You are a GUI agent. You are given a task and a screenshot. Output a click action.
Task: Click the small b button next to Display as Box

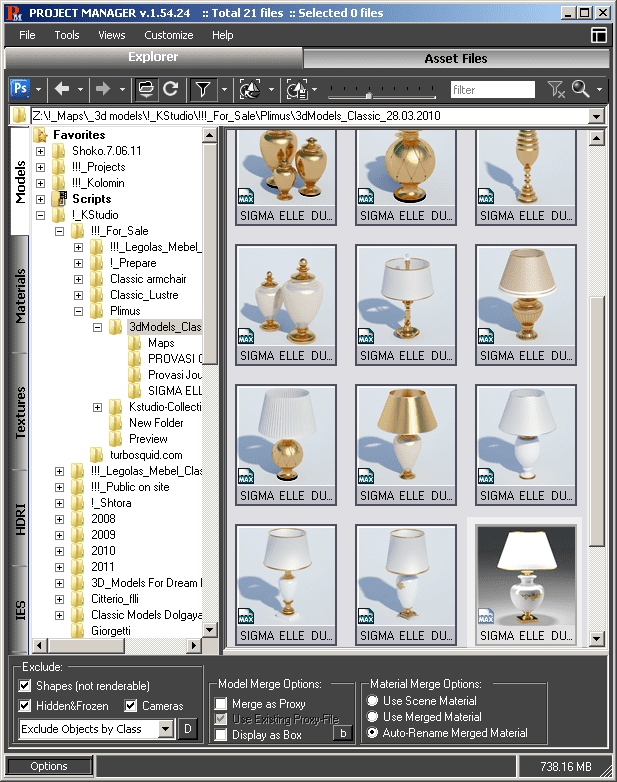tap(343, 733)
